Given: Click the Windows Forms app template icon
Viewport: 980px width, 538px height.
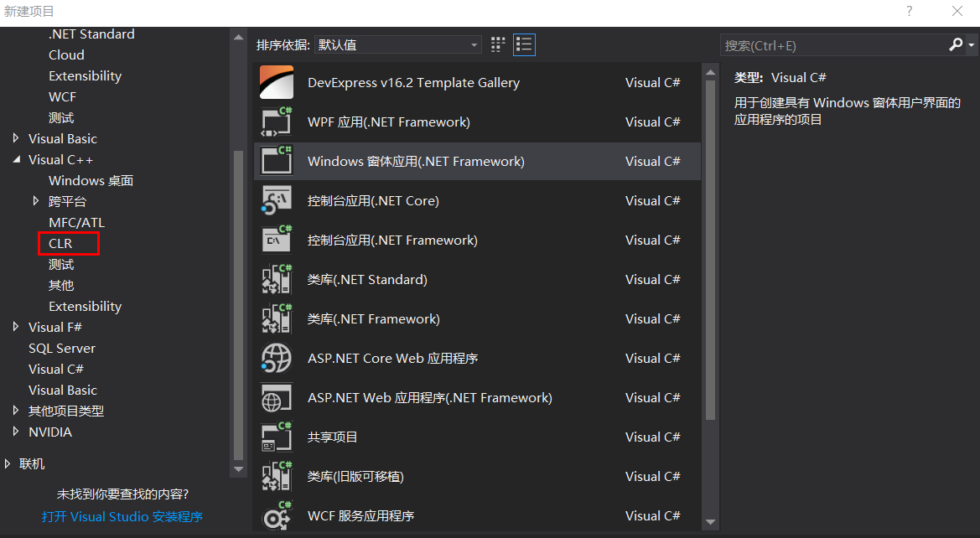Looking at the screenshot, I should click(277, 161).
